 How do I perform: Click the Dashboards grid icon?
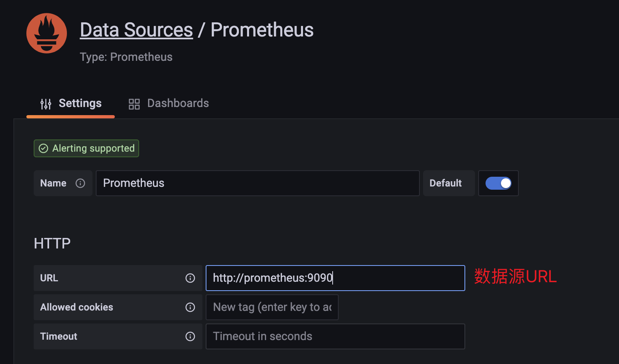134,104
